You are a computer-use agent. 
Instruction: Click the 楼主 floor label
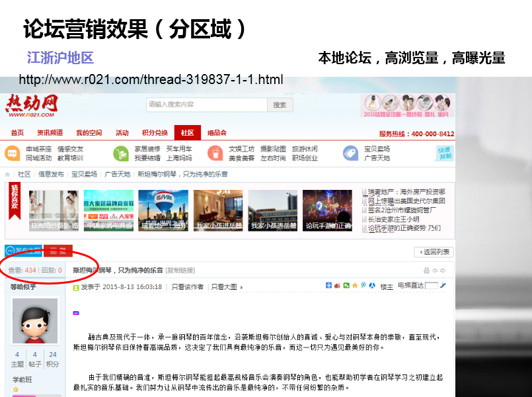387,287
